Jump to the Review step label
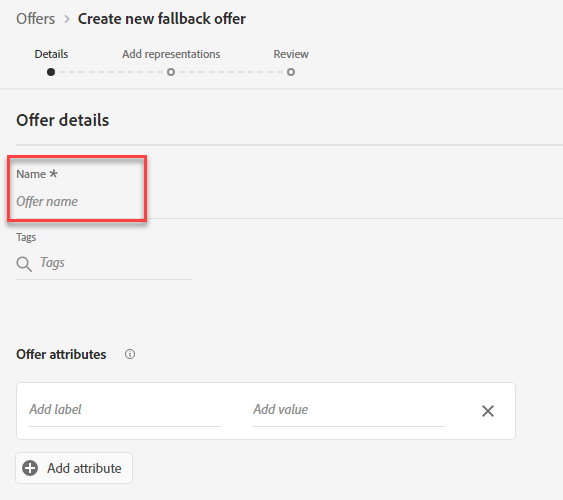 point(291,54)
